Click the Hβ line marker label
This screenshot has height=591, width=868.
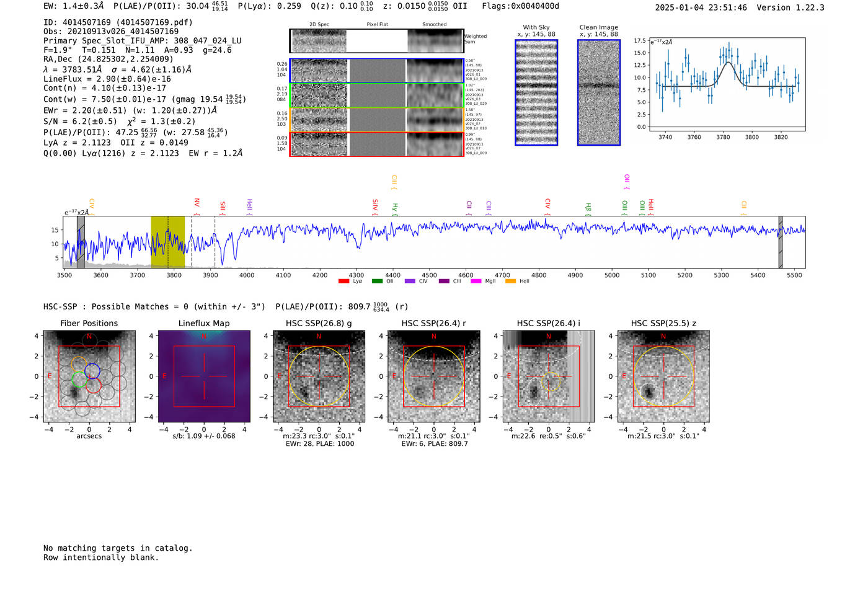tap(588, 208)
